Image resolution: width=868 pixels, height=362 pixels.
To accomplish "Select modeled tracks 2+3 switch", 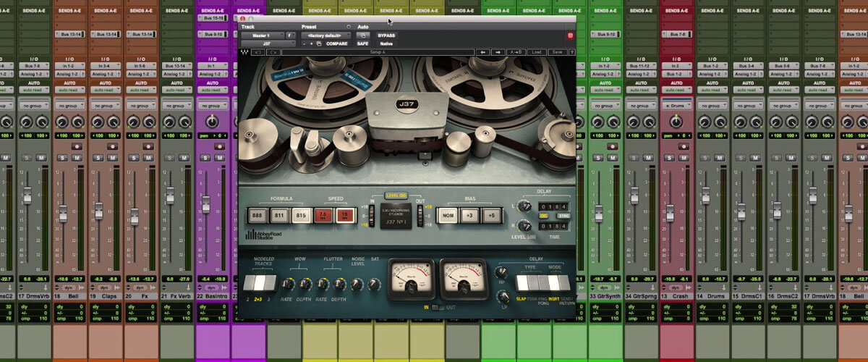I will pyautogui.click(x=260, y=282).
